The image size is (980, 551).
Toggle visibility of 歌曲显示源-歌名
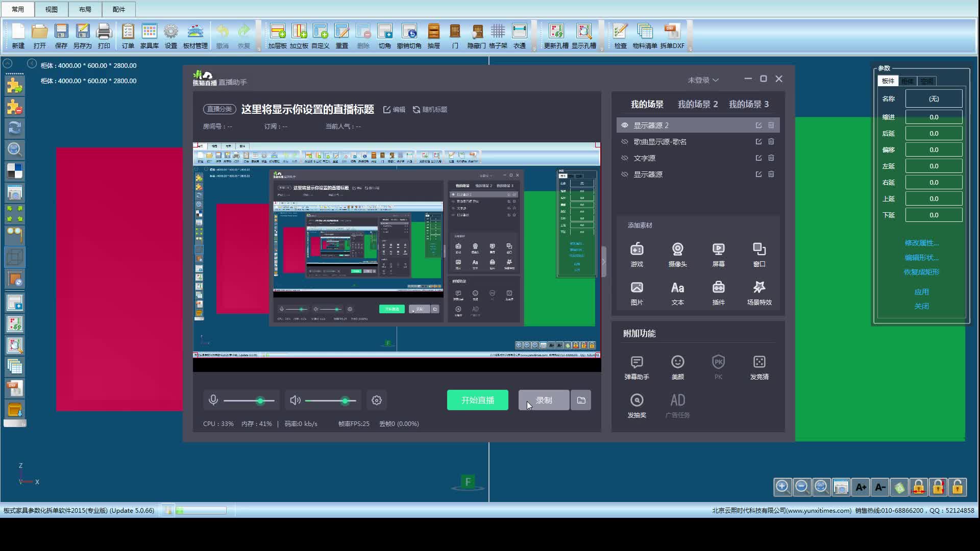coord(625,142)
